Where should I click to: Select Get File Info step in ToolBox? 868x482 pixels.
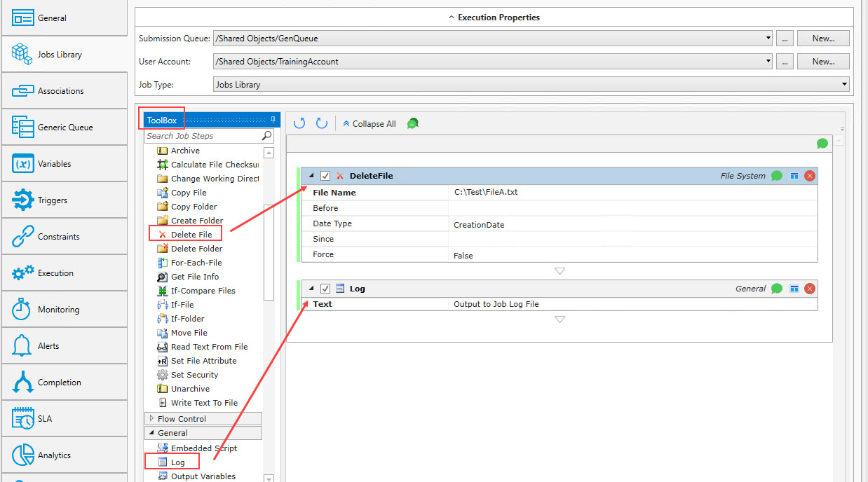coord(194,277)
